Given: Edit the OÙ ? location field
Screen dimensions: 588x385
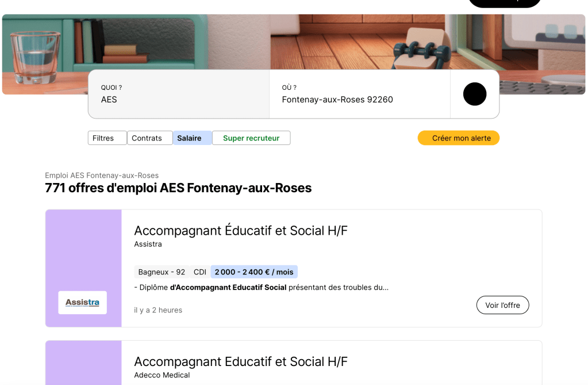Looking at the screenshot, I should (x=359, y=100).
